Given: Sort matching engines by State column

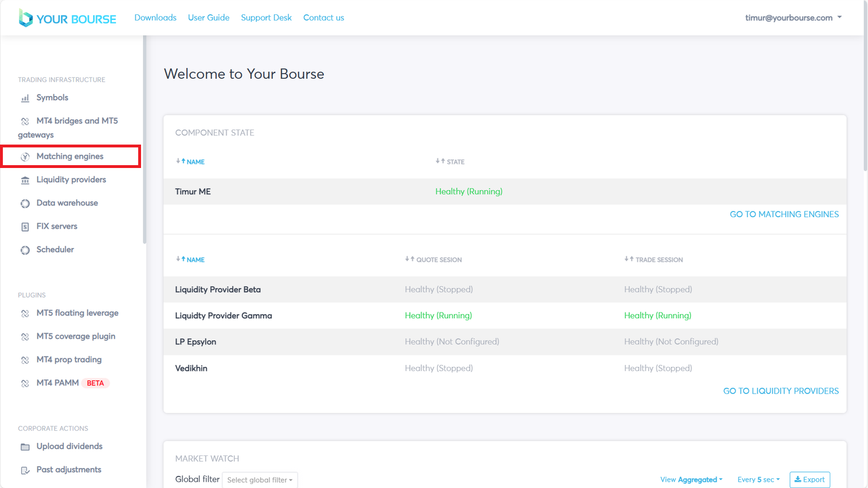Looking at the screenshot, I should pyautogui.click(x=450, y=162).
